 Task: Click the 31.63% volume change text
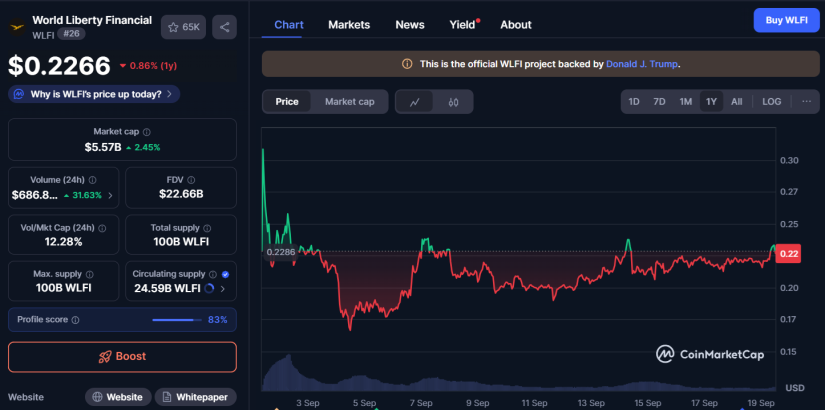coord(87,195)
